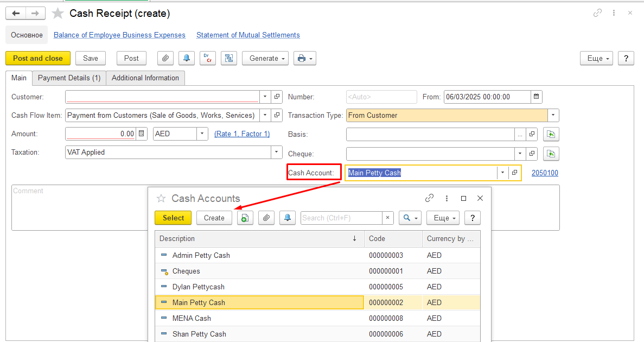Open the Generate dropdown menu
The image size is (644, 342).
(265, 59)
